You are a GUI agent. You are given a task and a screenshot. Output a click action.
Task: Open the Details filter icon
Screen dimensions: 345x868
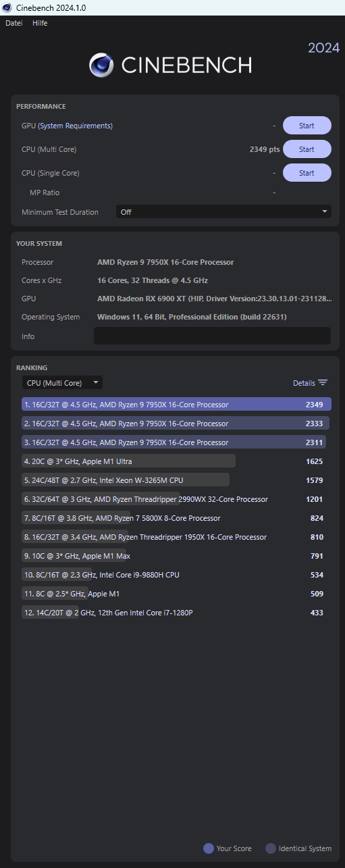coord(323,383)
